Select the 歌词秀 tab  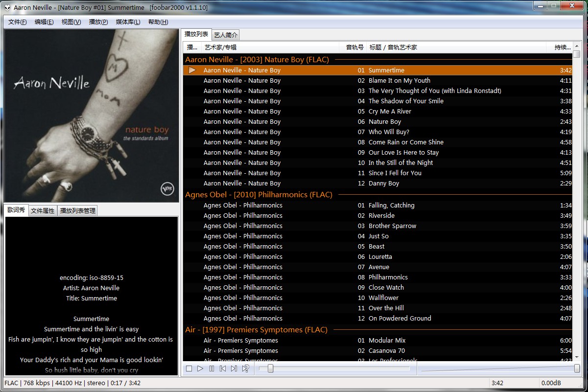click(16, 210)
